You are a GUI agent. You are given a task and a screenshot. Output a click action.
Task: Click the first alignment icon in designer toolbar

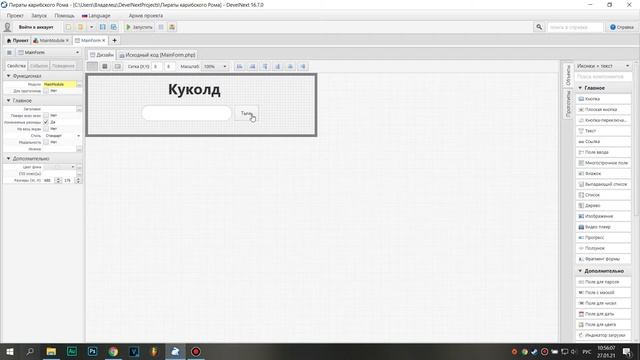tap(240, 66)
